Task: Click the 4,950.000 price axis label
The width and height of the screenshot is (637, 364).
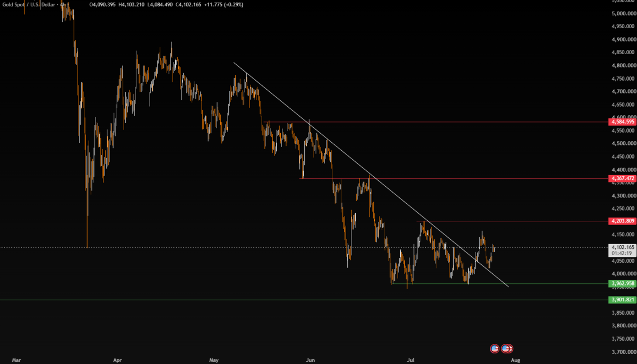Action: [x=623, y=27]
